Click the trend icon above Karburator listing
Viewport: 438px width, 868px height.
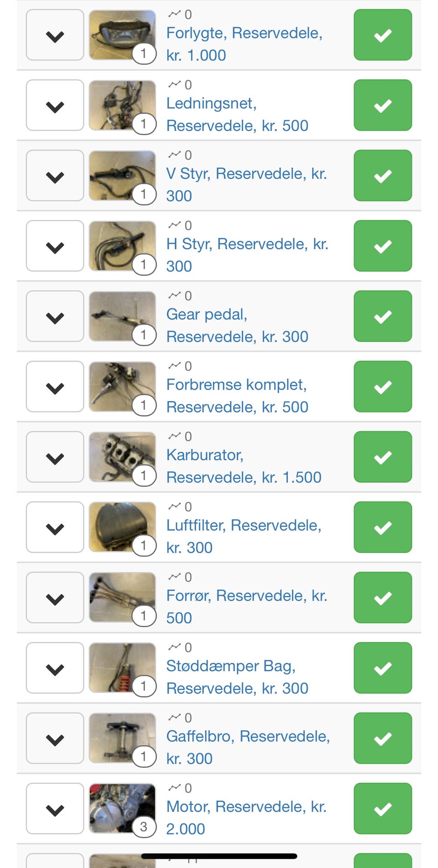tap(174, 436)
